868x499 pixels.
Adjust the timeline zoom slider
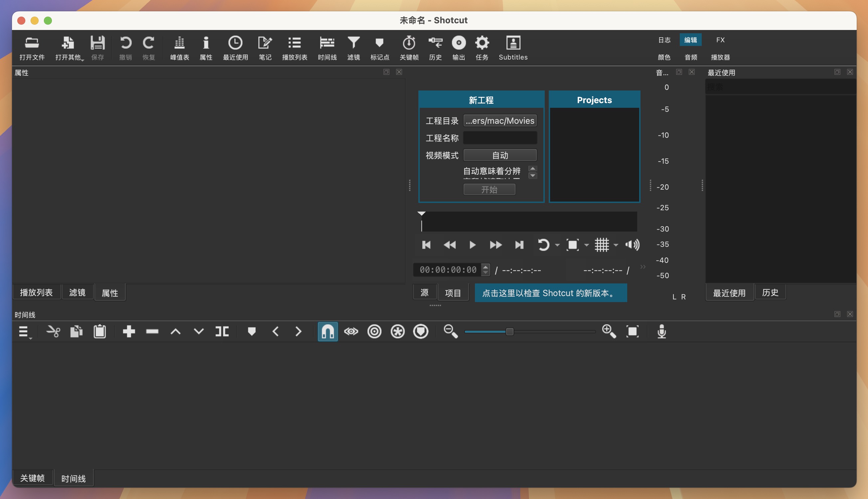point(530,331)
